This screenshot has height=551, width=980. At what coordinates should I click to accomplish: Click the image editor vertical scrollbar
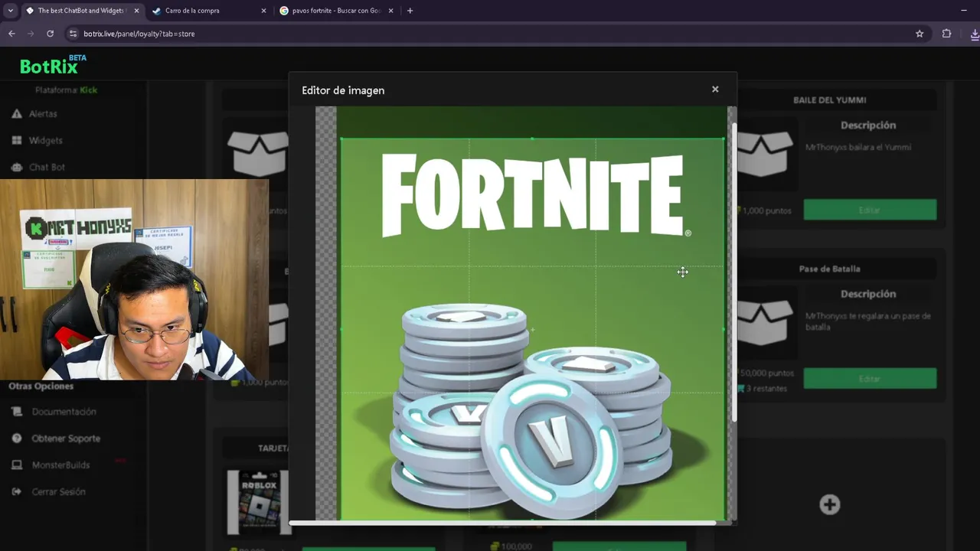click(733, 272)
